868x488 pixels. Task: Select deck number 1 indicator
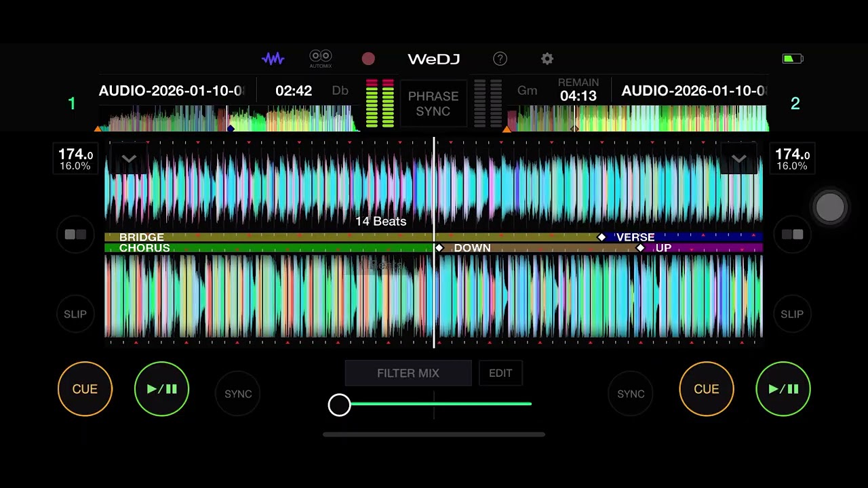[71, 104]
